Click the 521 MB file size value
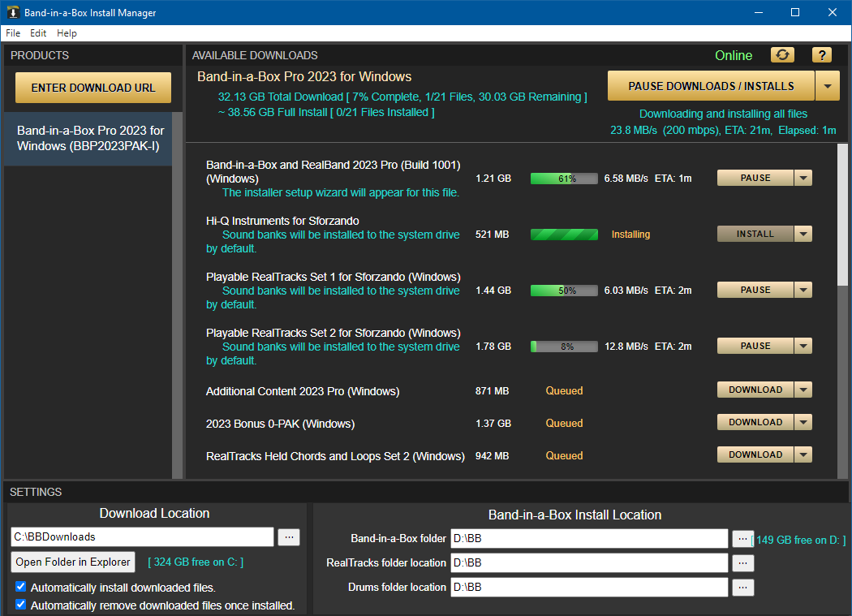The height and width of the screenshot is (616, 852). coord(493,235)
